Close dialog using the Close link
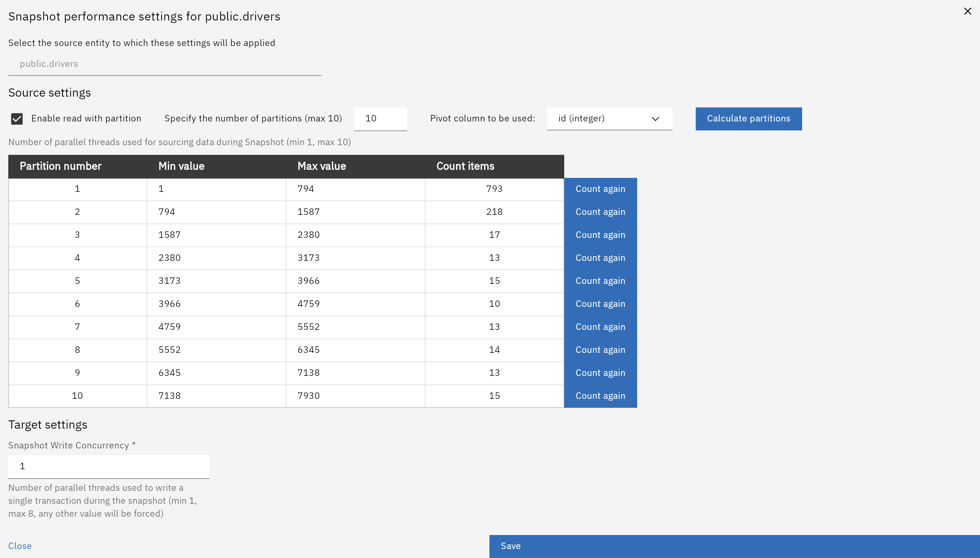This screenshot has height=558, width=980. tap(20, 546)
